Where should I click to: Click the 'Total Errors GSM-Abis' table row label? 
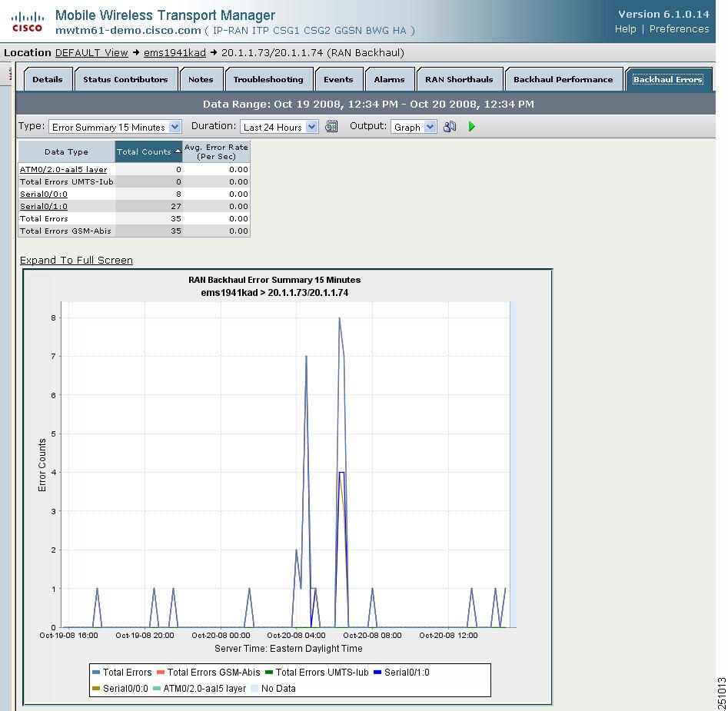(x=65, y=231)
